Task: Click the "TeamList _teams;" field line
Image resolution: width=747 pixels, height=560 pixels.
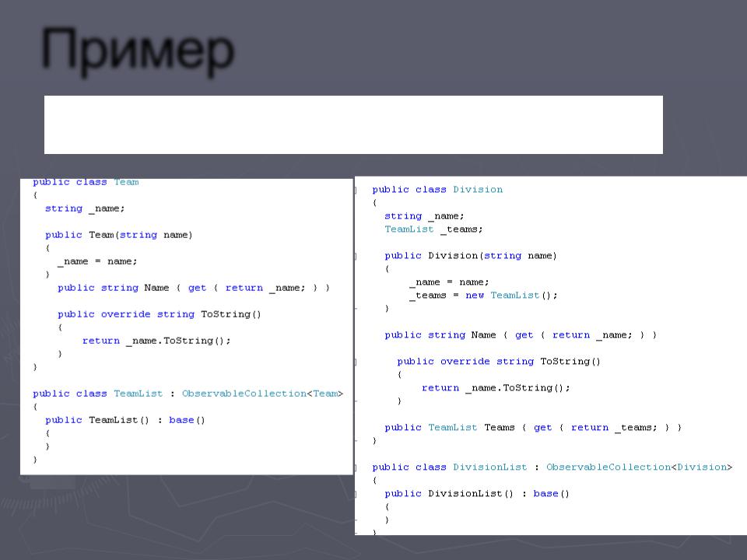Action: 433,229
